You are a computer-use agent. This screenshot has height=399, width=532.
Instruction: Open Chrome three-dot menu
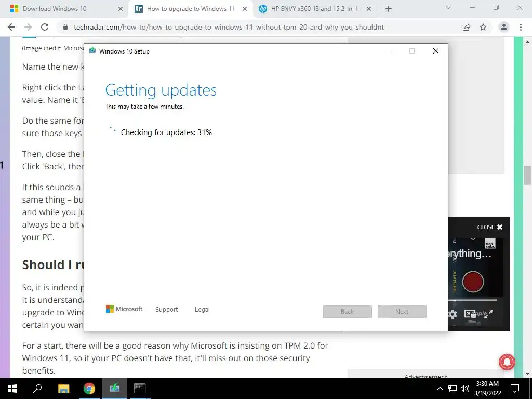click(x=521, y=27)
